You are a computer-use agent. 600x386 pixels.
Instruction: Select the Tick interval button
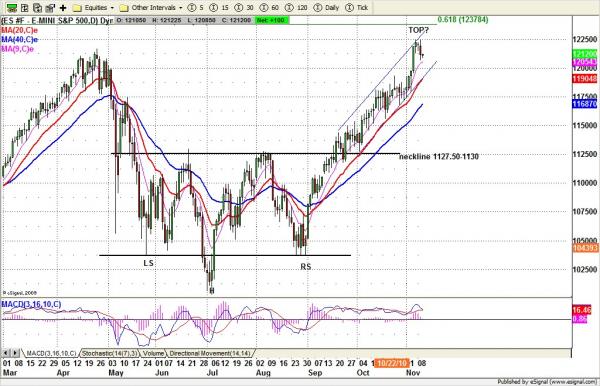(357, 8)
